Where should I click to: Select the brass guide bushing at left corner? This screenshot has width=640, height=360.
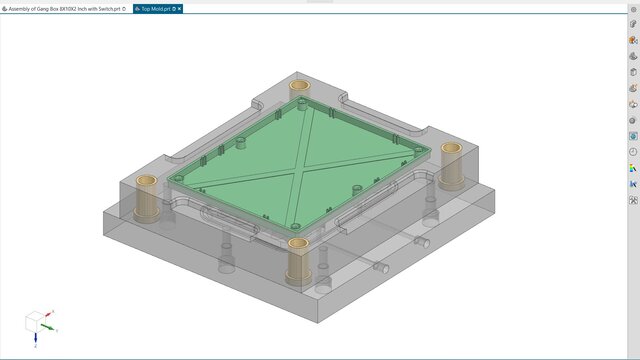click(147, 199)
